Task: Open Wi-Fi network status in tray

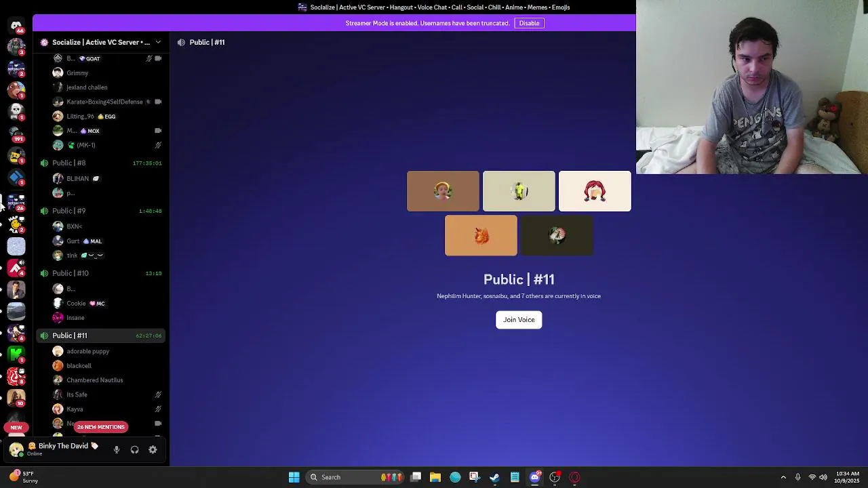Action: 812,477
